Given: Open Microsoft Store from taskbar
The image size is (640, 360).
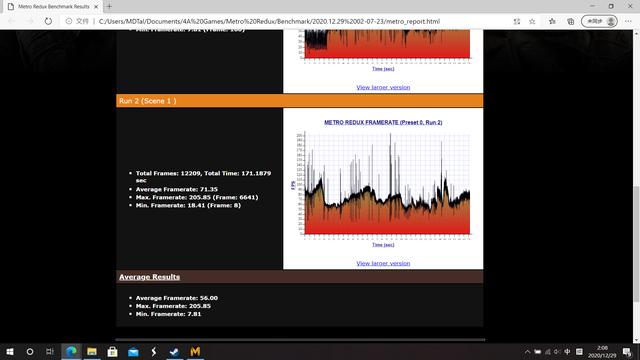Looking at the screenshot, I should pyautogui.click(x=112, y=351).
